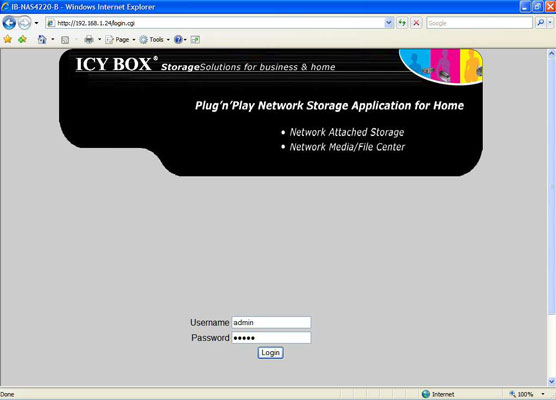Click the RSS feeds toolbar icon
The width and height of the screenshot is (556, 400).
(65, 40)
